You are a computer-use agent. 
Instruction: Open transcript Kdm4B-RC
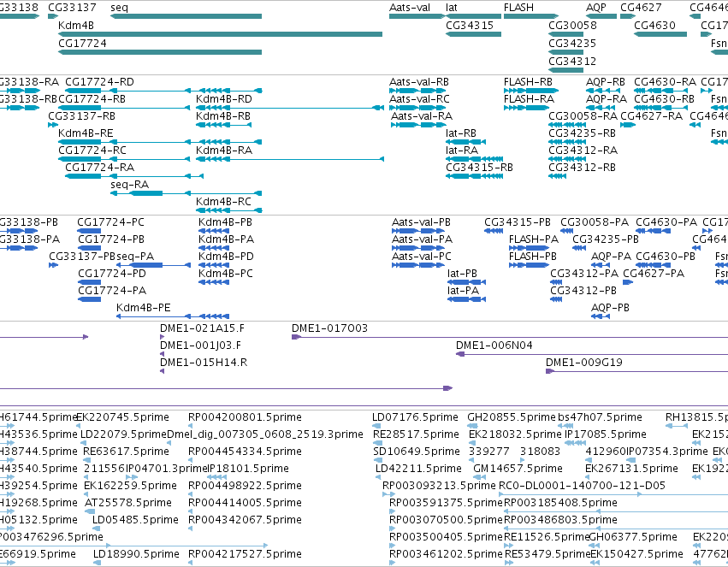(x=229, y=210)
